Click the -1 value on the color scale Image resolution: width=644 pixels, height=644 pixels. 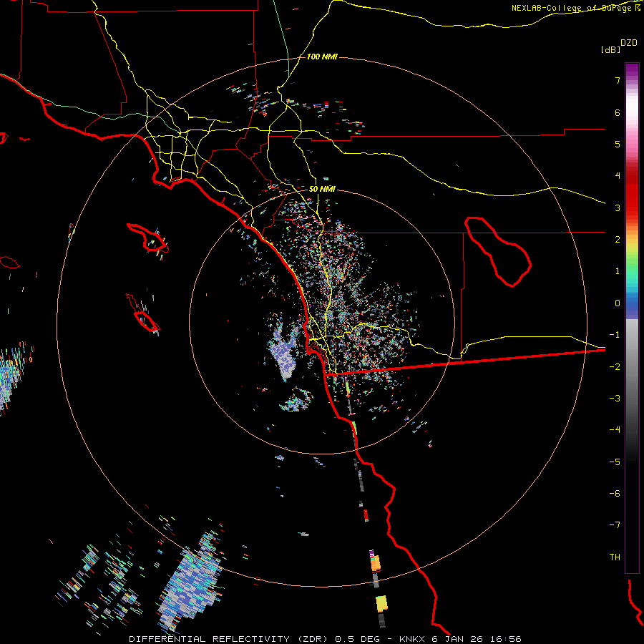point(615,335)
